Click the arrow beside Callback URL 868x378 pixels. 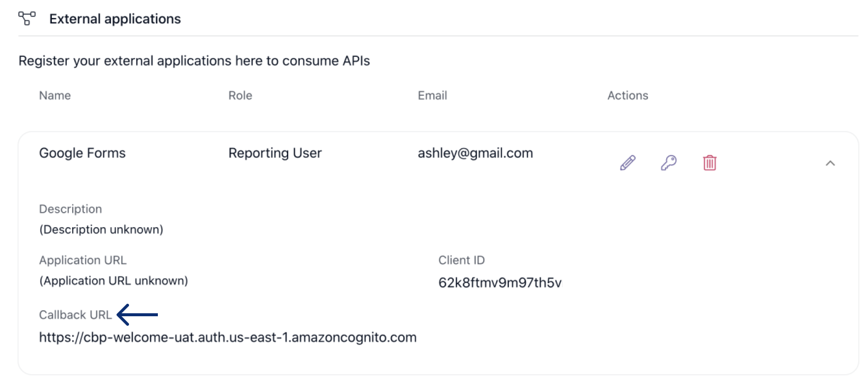tap(137, 315)
